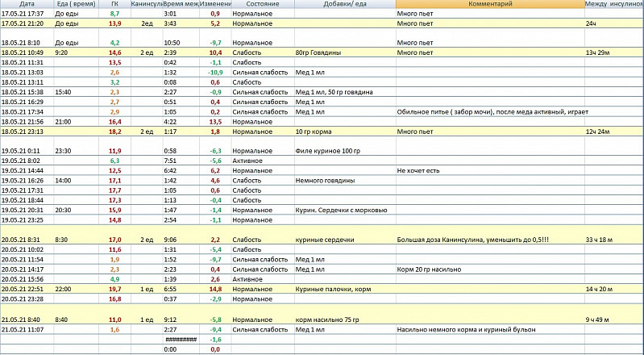Select the 'Добавки/ еда' header cell

click(x=345, y=4)
